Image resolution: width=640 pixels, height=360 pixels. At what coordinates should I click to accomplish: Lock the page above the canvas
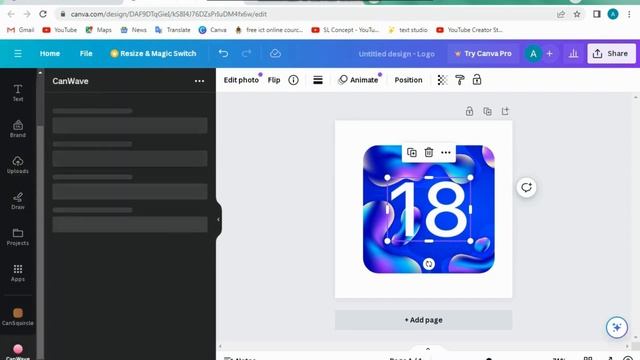pos(469,111)
